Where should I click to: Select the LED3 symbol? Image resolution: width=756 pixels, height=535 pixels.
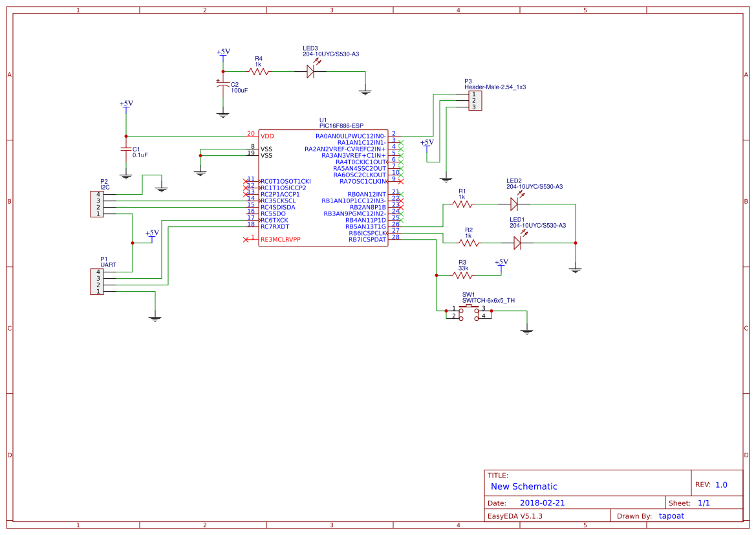coord(310,72)
